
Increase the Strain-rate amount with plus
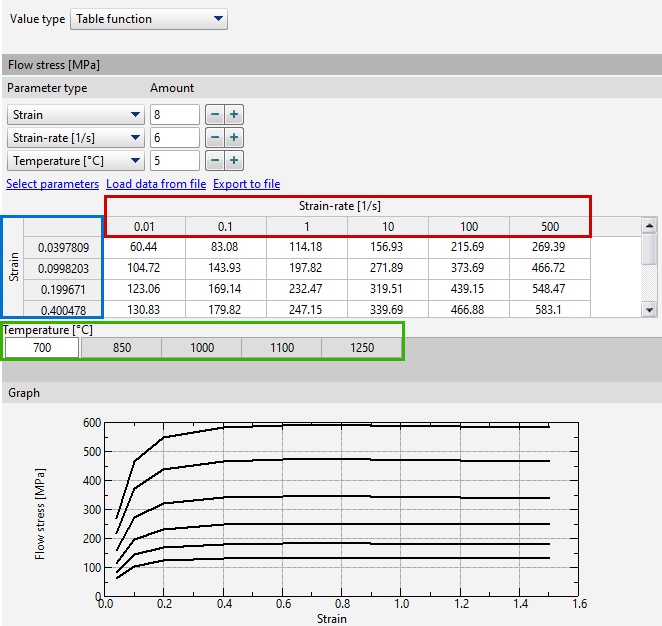tap(233, 138)
